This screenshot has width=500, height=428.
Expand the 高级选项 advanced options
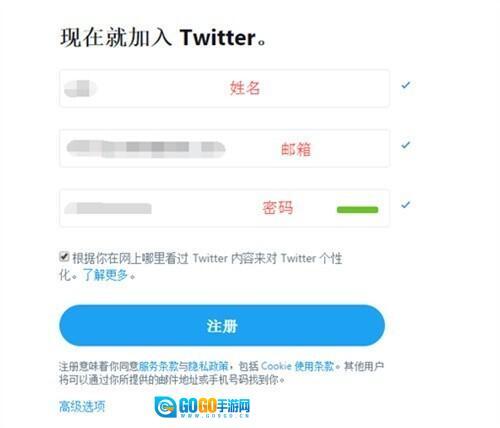(x=82, y=406)
